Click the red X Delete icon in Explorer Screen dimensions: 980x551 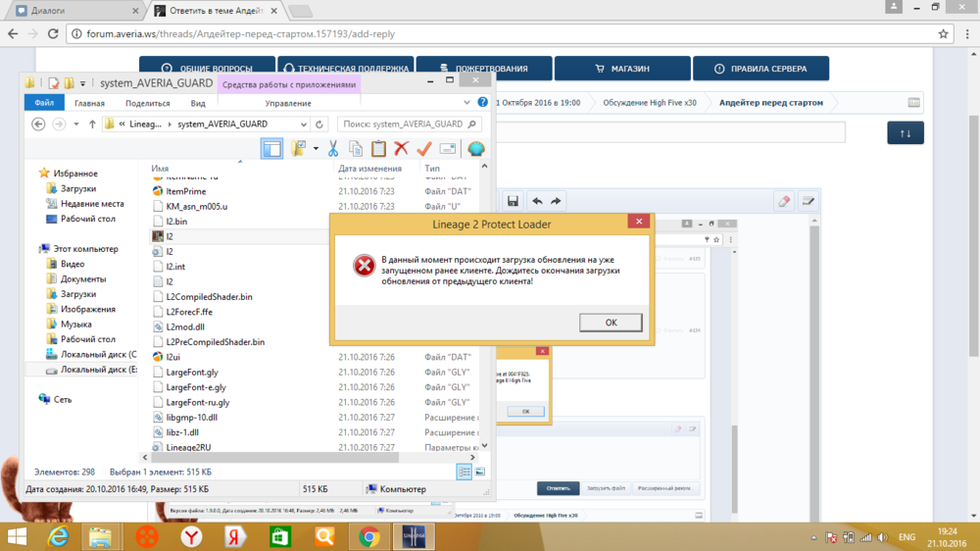tap(401, 149)
